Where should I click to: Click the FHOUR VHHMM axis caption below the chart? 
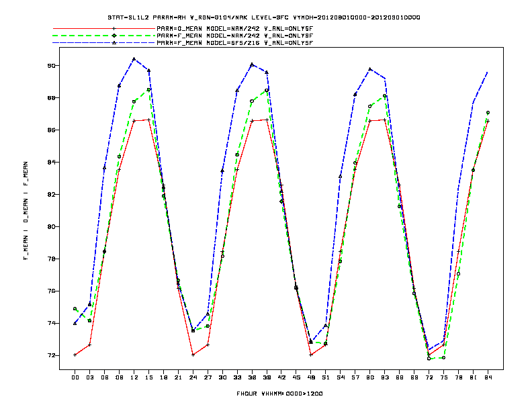point(279,394)
